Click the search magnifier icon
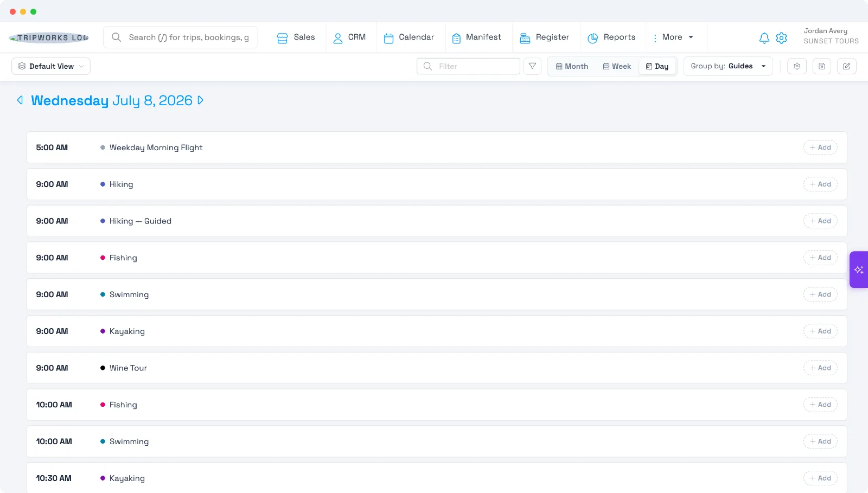Viewport: 868px width, 493px height. (x=116, y=37)
